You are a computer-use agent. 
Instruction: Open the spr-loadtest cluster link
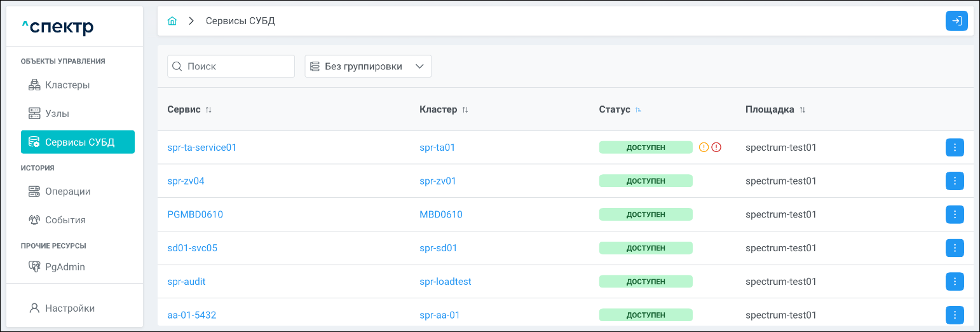445,281
